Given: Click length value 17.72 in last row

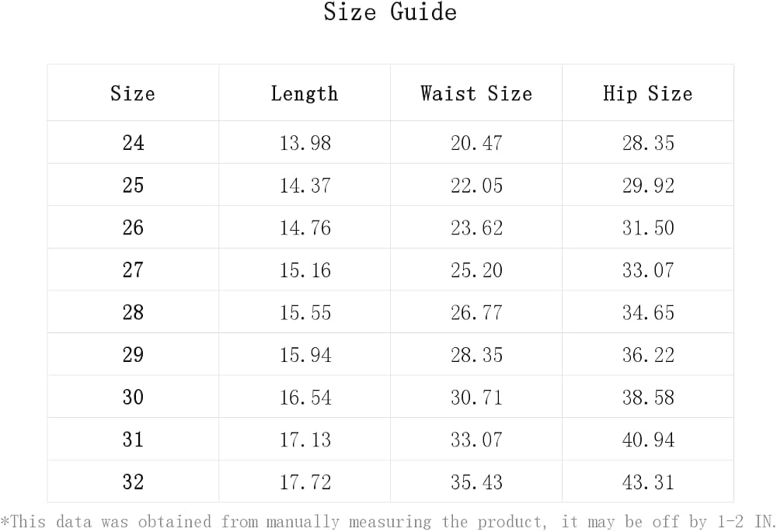Looking at the screenshot, I should coord(305,482).
